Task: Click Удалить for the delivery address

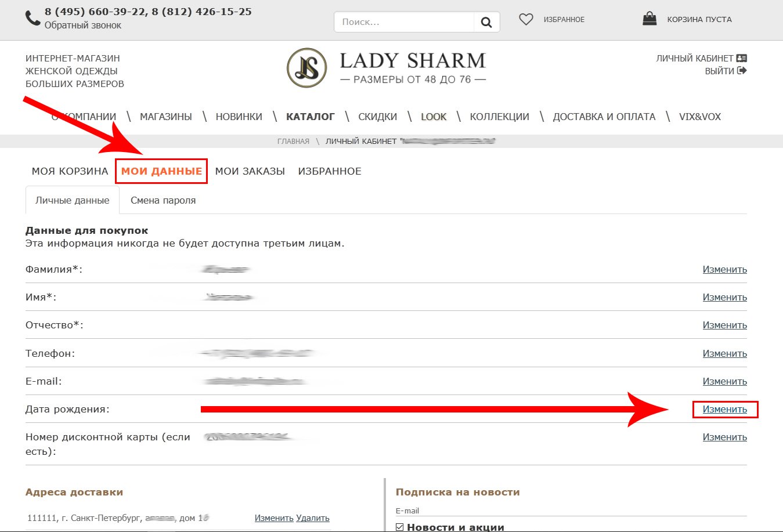Action: tap(313, 518)
